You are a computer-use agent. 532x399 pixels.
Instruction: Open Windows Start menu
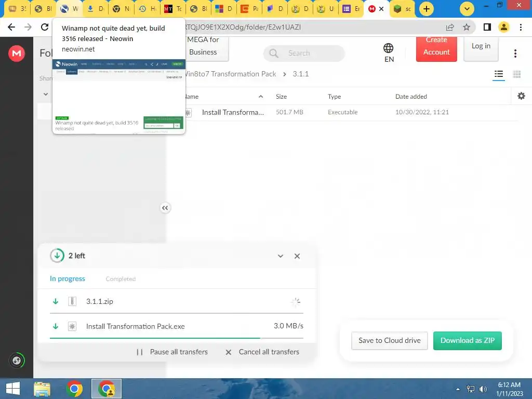pos(13,389)
